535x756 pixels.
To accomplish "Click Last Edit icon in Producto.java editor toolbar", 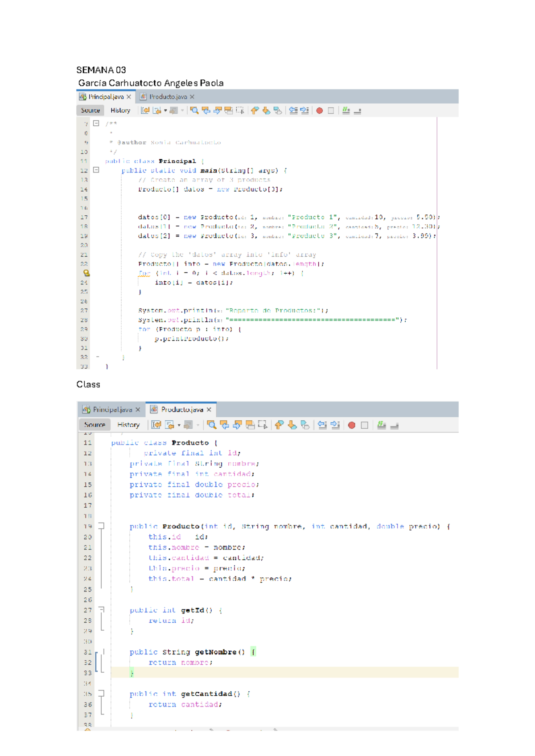I will tap(156, 425).
